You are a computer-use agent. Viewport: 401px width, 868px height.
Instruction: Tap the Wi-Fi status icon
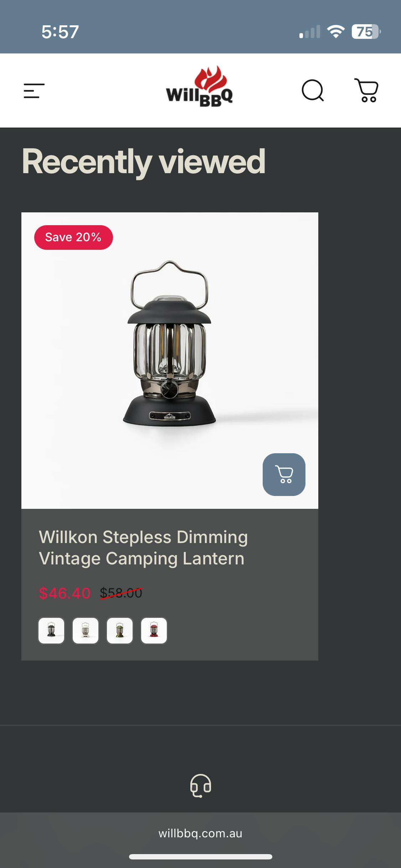[335, 32]
